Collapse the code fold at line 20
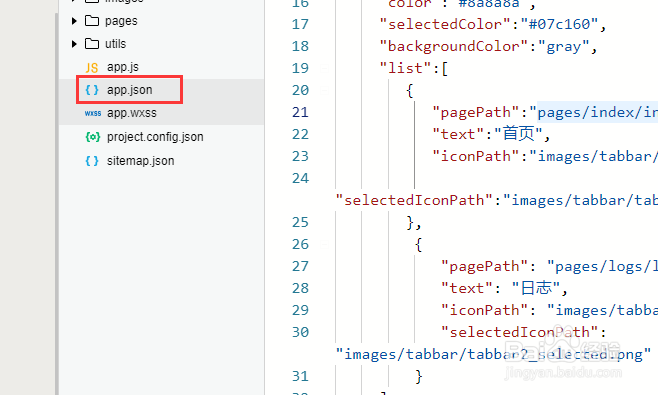658x395 pixels. [324, 90]
